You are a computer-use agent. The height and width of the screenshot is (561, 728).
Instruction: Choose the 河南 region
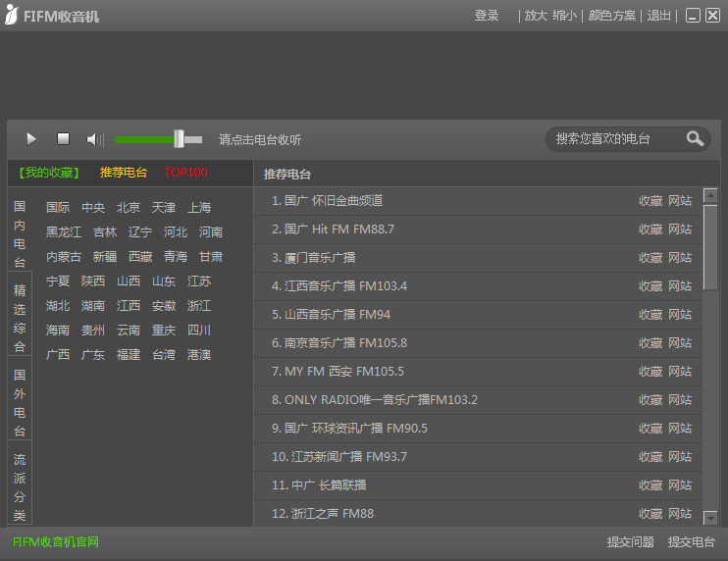(210, 232)
